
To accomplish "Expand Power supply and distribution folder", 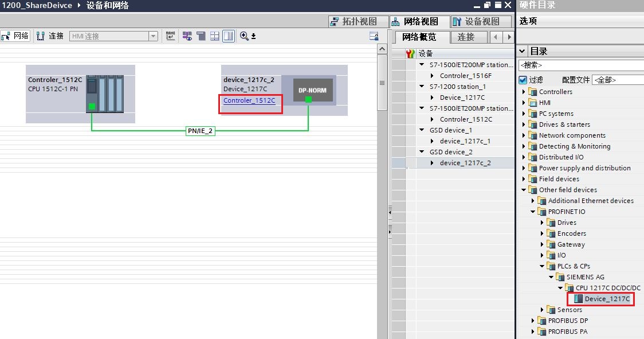I will pos(524,168).
